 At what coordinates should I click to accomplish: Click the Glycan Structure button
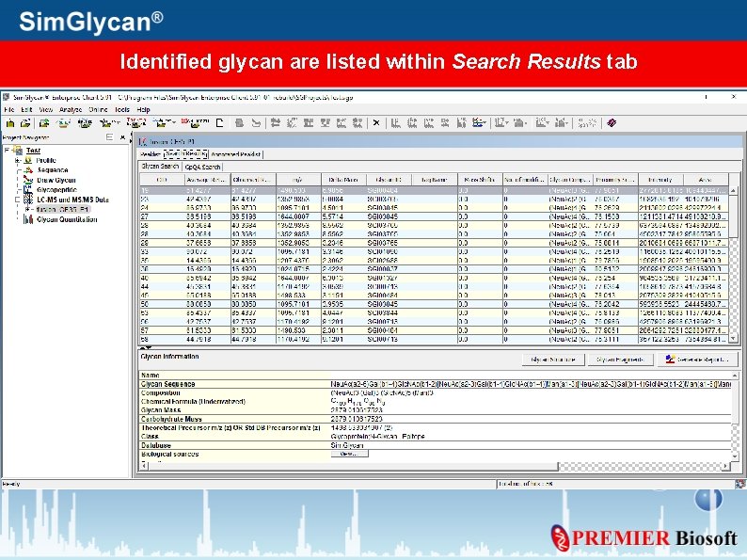[x=553, y=360]
